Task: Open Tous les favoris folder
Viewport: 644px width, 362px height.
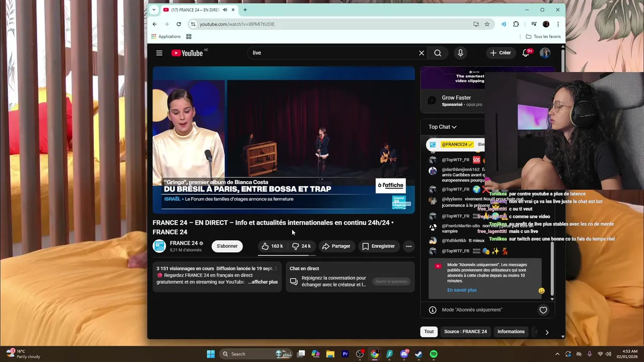Action: 543,37
